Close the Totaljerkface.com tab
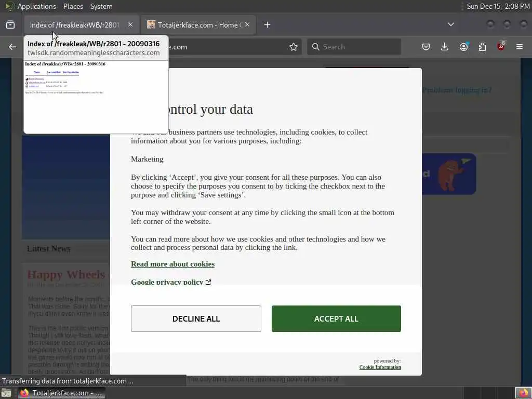 click(x=247, y=25)
